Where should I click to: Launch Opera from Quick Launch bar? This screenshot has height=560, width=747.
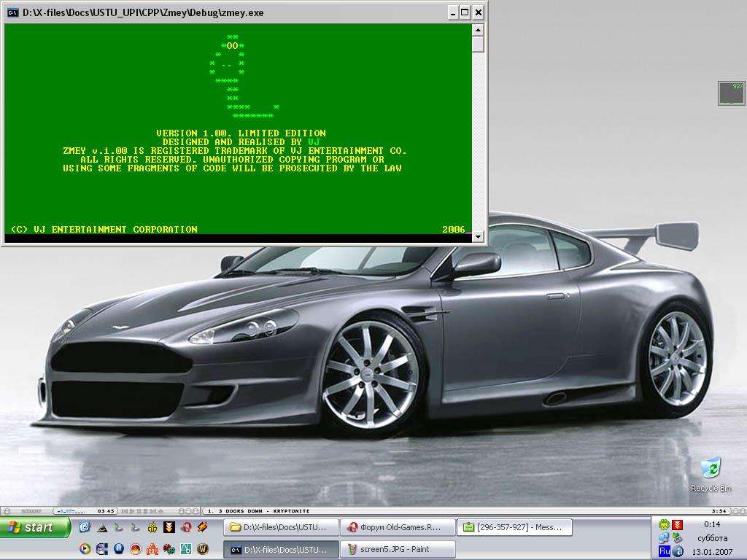coord(186,527)
